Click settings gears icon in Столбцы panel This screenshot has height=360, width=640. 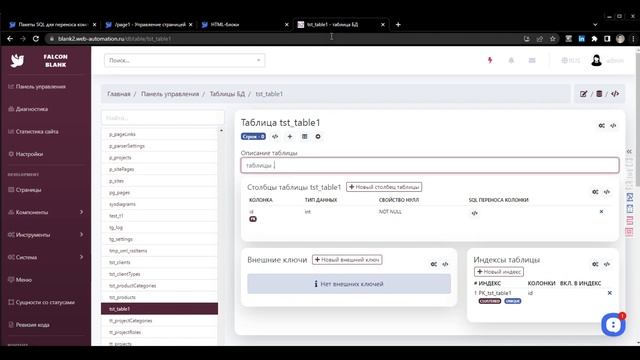coord(596,192)
